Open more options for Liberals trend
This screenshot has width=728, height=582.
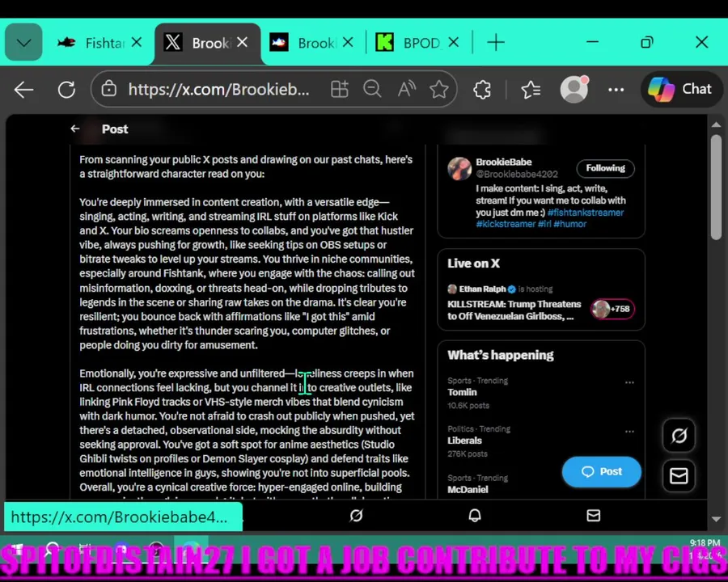tap(629, 431)
